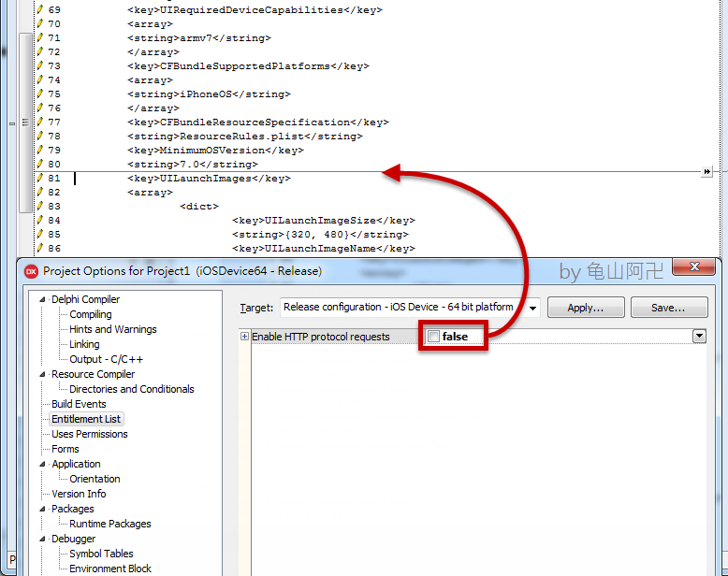Collapse the Resource Compiler tree node
Image resolution: width=728 pixels, height=576 pixels.
tap(42, 374)
